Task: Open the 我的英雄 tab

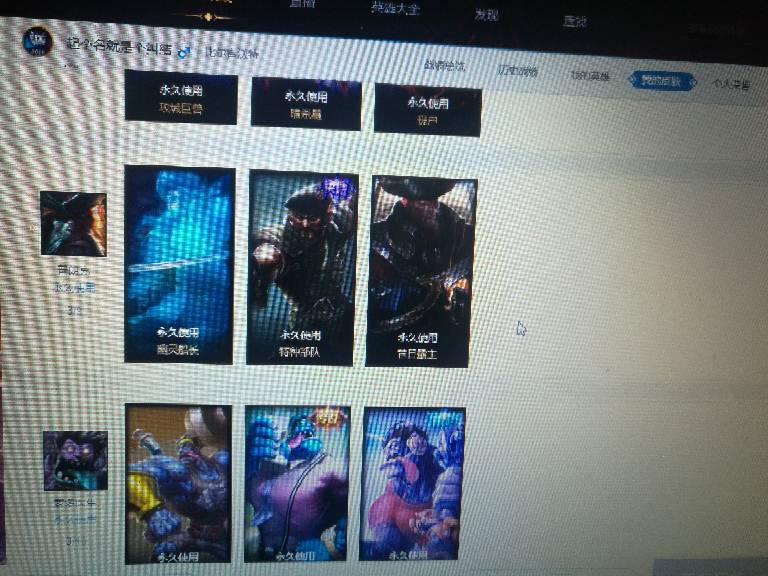Action: [x=590, y=75]
